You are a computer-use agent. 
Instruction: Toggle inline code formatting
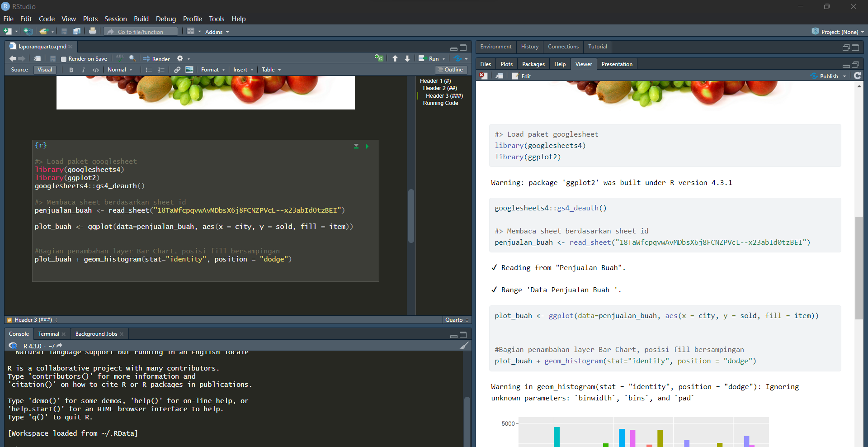(x=95, y=70)
